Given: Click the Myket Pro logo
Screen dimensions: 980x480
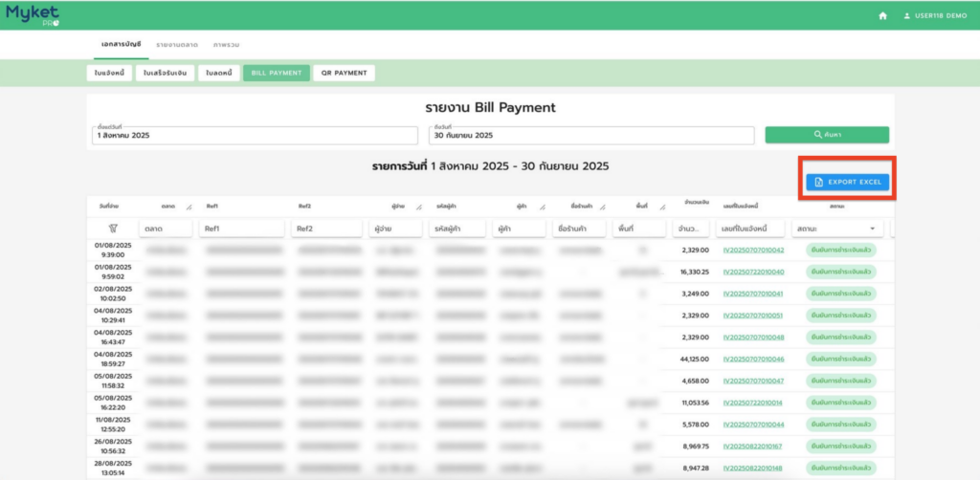Looking at the screenshot, I should coord(33,15).
